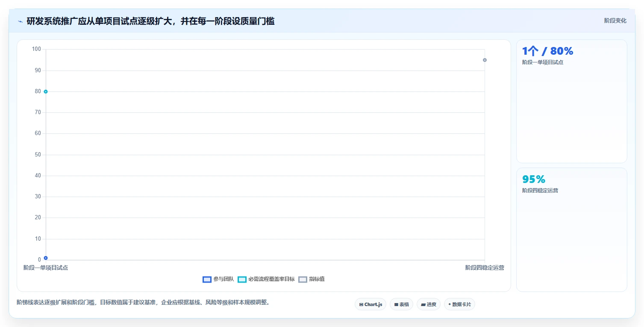Click the blue data point at 0
Image resolution: width=644 pixels, height=327 pixels.
tap(46, 258)
